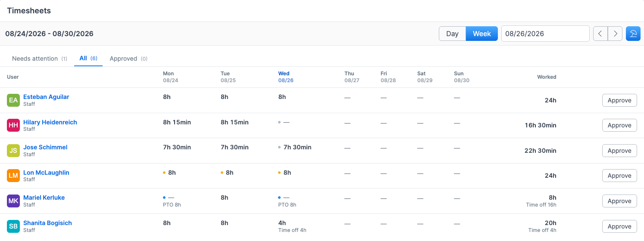Screen dimensions: 644x241
Task: Select the All tab
Action: [88, 58]
